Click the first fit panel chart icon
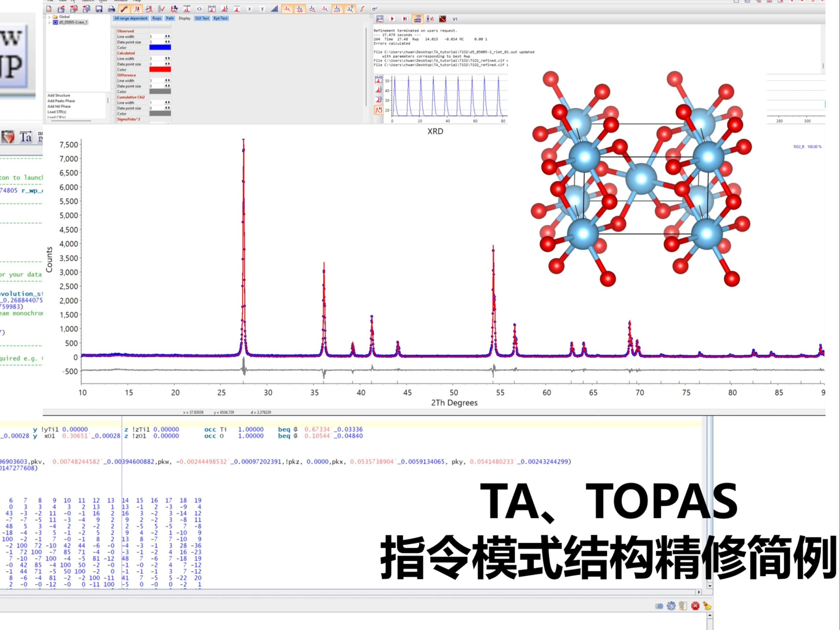840x630 pixels. click(x=380, y=19)
